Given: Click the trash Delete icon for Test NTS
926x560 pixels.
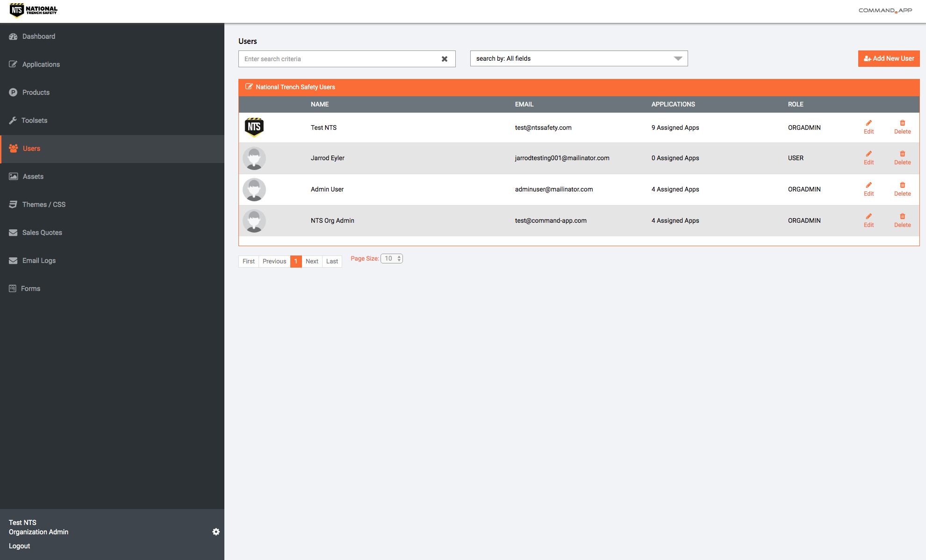Looking at the screenshot, I should (902, 123).
